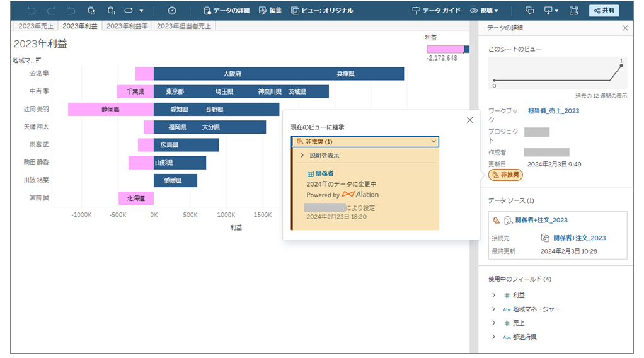Viewport: 644px width, 358px height.
Task: Click the Alation logo
Action: click(360, 194)
